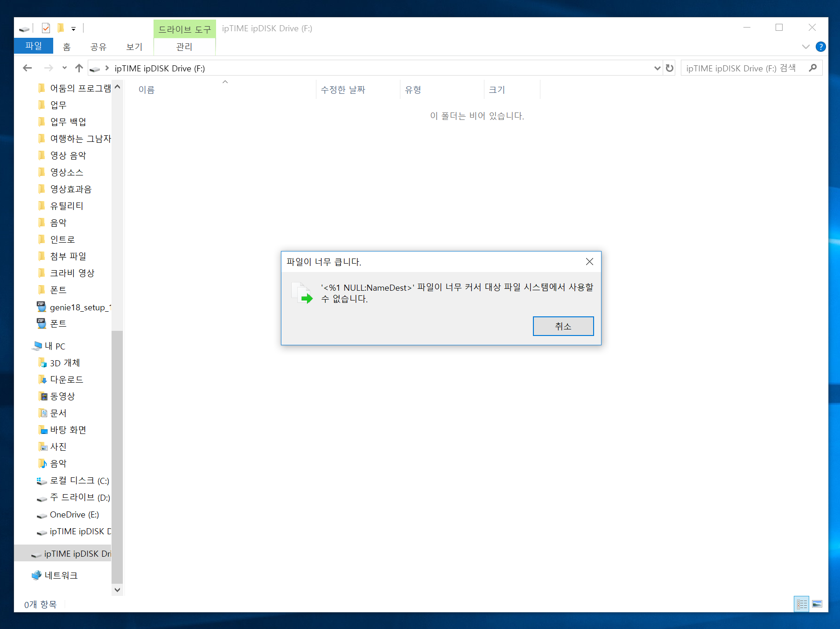The width and height of the screenshot is (840, 629).
Task: Go up one folder level
Action: 79,68
